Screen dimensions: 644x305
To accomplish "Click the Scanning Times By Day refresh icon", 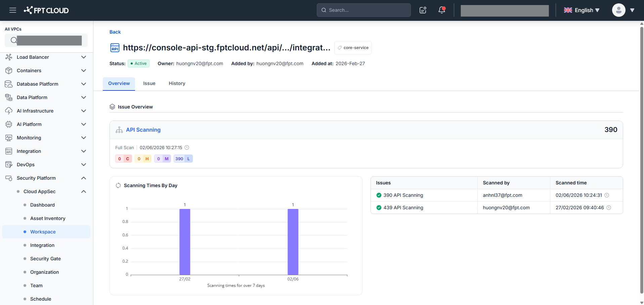I will (x=118, y=185).
